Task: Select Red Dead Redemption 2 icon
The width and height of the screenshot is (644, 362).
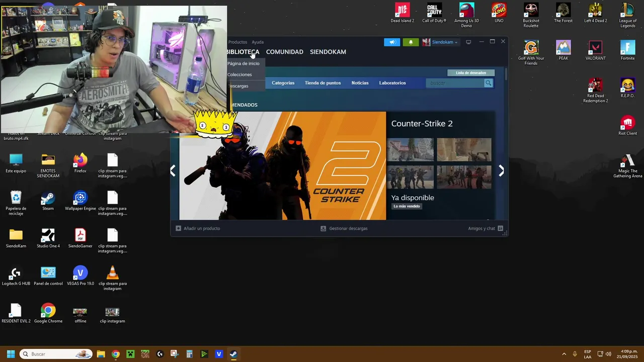Action: tap(595, 90)
